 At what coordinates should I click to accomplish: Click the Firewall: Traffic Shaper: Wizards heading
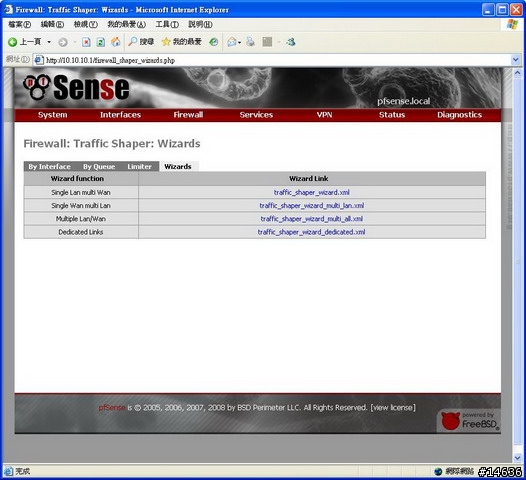click(x=112, y=144)
